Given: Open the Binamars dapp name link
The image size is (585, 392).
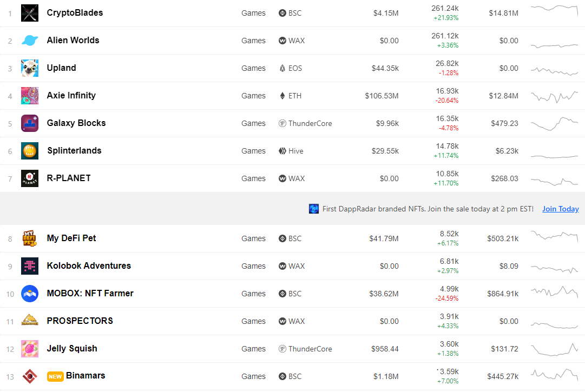Looking at the screenshot, I should (86, 376).
